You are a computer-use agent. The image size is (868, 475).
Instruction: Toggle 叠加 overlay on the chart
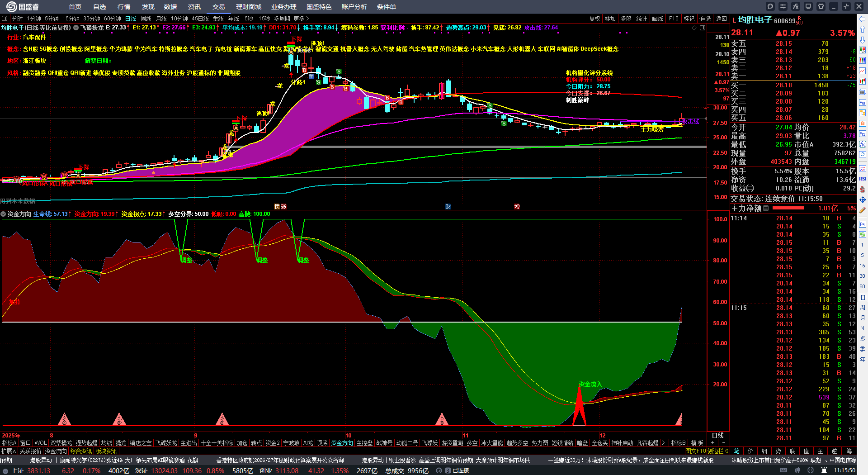click(610, 19)
